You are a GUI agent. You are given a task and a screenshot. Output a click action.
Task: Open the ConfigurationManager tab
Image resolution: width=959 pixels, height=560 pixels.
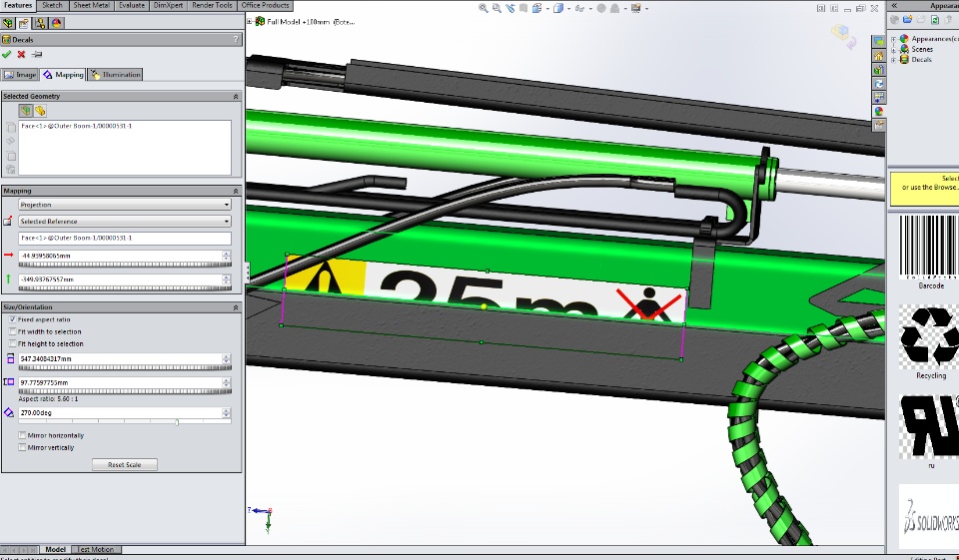point(40,23)
